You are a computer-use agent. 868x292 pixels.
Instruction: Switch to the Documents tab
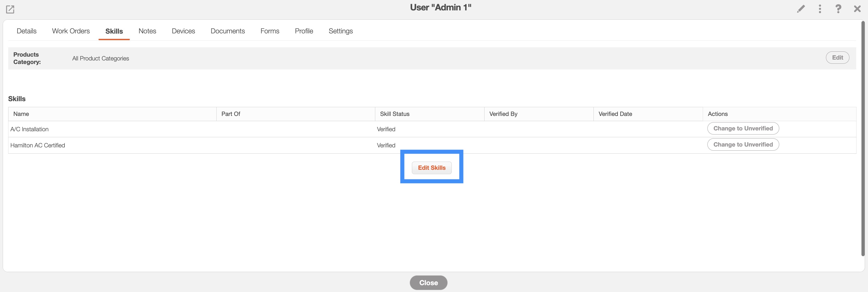pos(228,31)
